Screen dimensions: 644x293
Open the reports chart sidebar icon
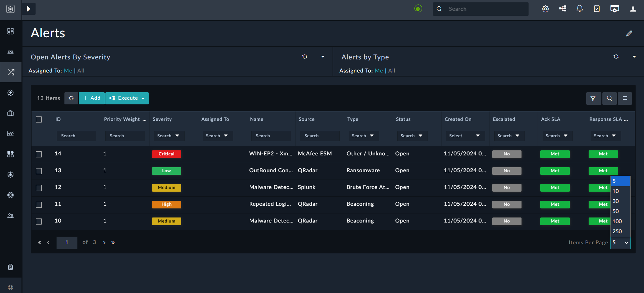pyautogui.click(x=11, y=134)
